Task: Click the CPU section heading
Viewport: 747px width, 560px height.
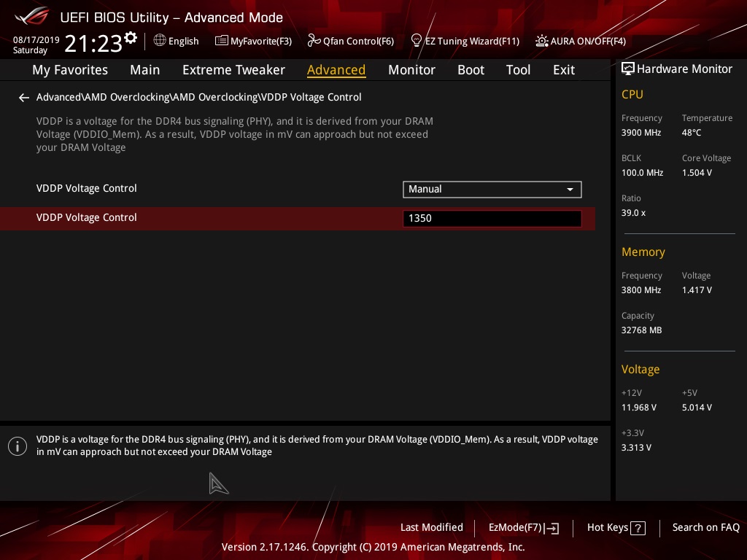Action: (x=632, y=94)
